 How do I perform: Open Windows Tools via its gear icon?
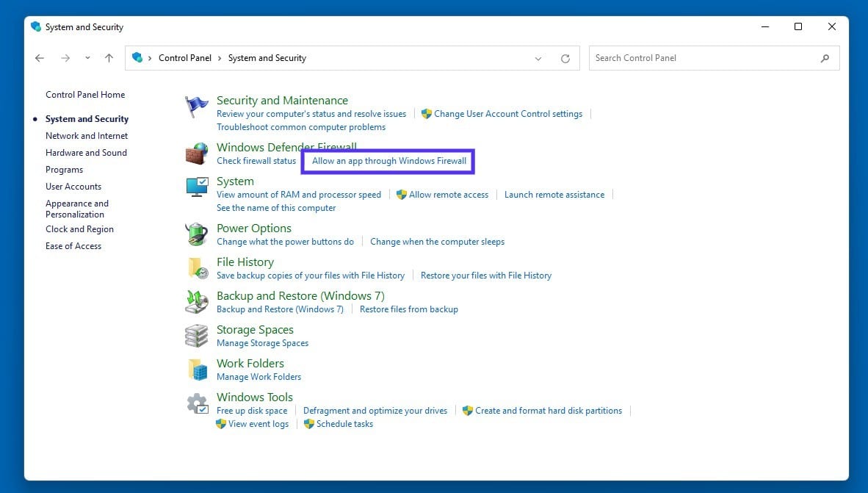(196, 403)
